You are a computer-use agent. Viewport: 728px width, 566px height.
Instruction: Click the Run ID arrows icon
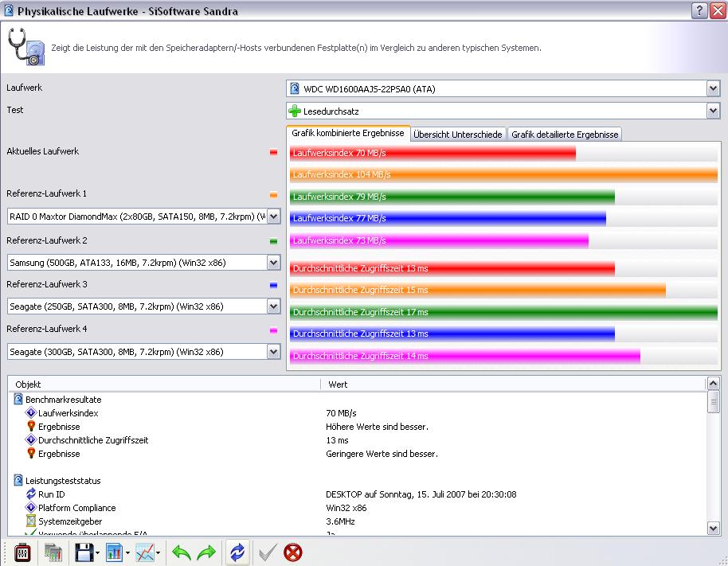(x=30, y=494)
